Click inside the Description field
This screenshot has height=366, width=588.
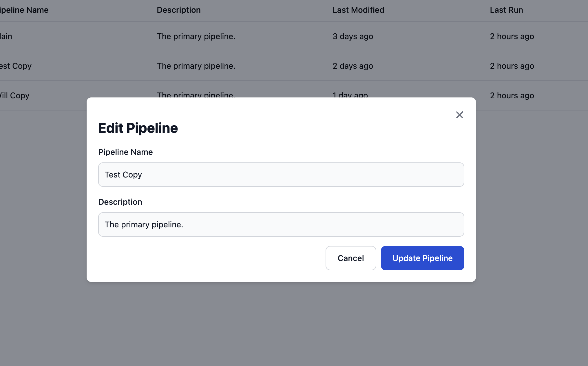coord(281,224)
